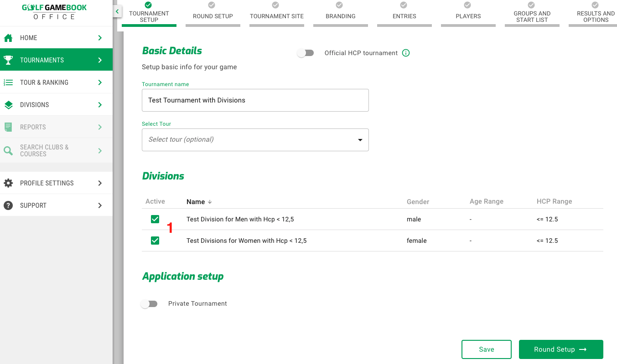The width and height of the screenshot is (617, 364).
Task: Click the Save button
Action: tap(487, 349)
